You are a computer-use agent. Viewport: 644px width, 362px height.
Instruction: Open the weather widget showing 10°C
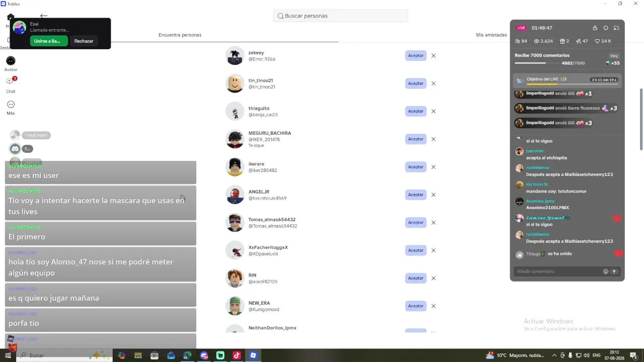[515, 355]
